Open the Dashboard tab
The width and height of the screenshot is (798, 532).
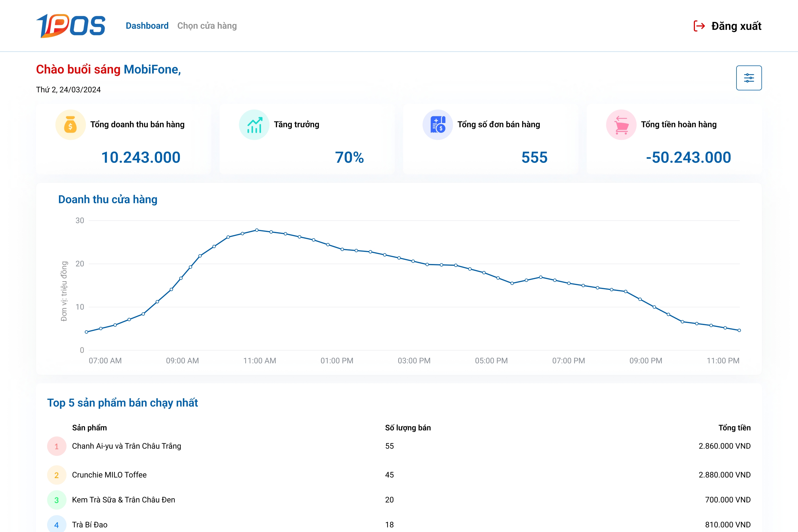click(147, 26)
